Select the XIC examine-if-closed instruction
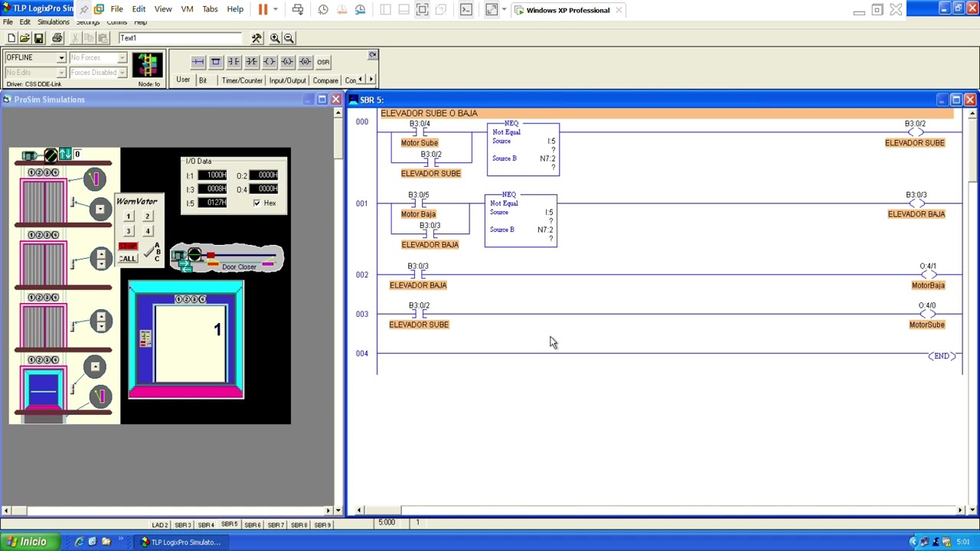 pos(234,62)
